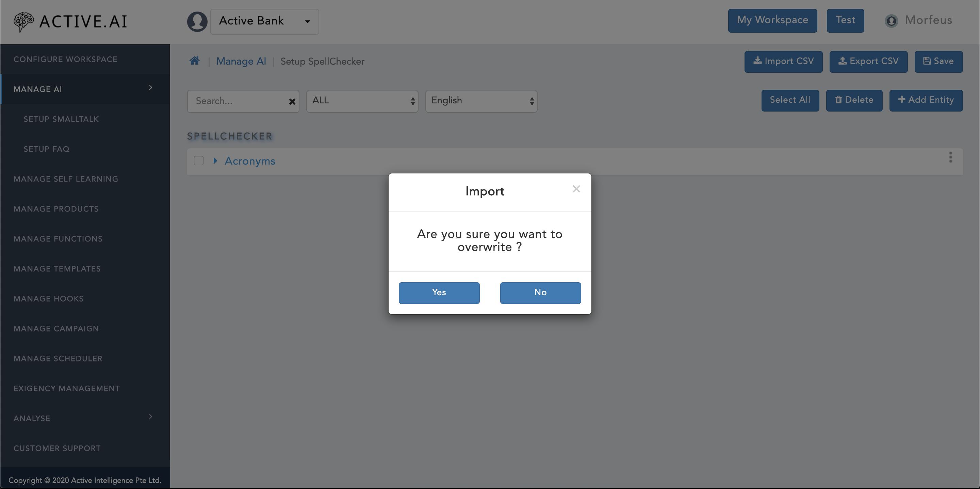Clear the search with the X icon

292,102
